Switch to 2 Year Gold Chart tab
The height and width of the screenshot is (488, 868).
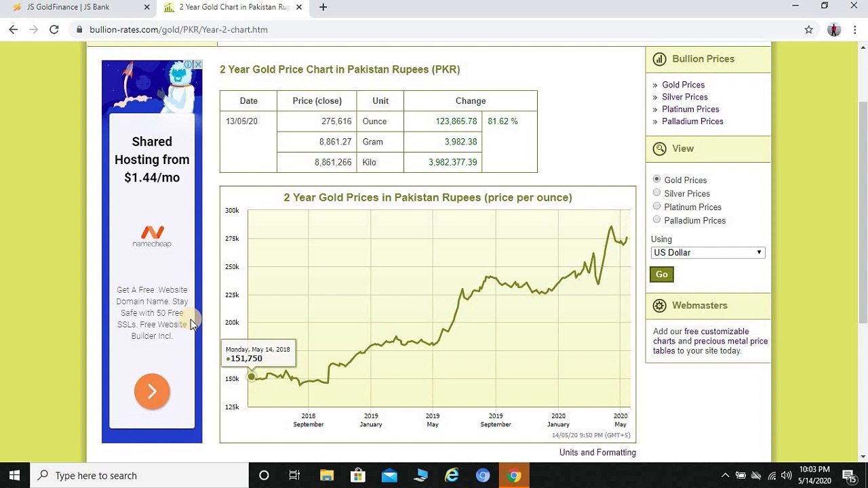[234, 7]
